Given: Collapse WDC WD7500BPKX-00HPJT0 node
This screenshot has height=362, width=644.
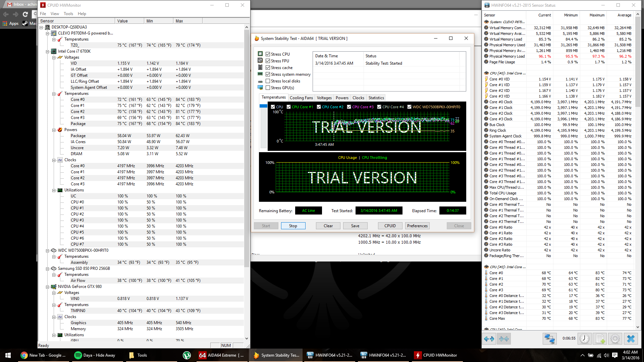Looking at the screenshot, I should point(48,251).
